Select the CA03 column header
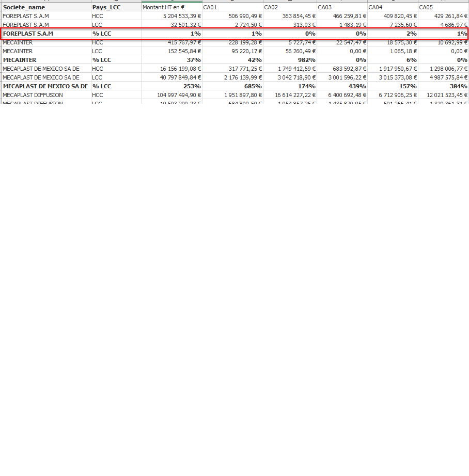Viewport: 469px width, 476px height. [342, 7]
